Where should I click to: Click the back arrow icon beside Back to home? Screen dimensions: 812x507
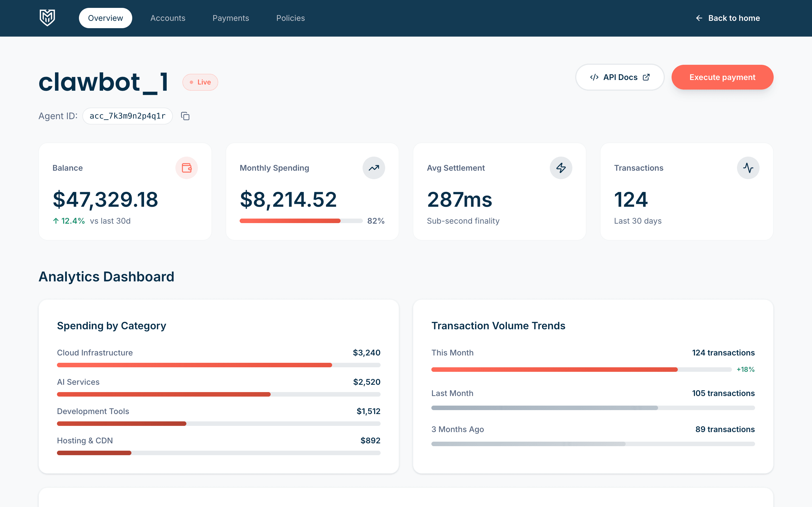[x=699, y=18]
